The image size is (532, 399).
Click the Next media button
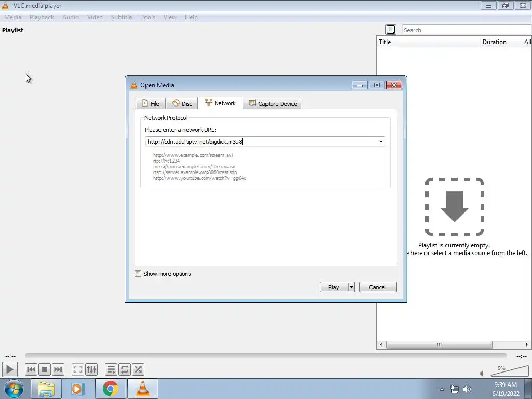(x=58, y=369)
